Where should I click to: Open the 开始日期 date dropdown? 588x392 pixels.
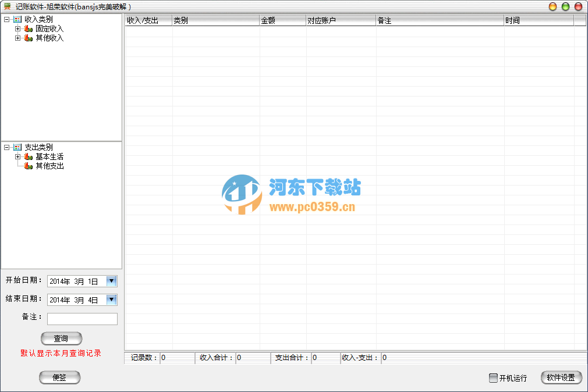(112, 281)
